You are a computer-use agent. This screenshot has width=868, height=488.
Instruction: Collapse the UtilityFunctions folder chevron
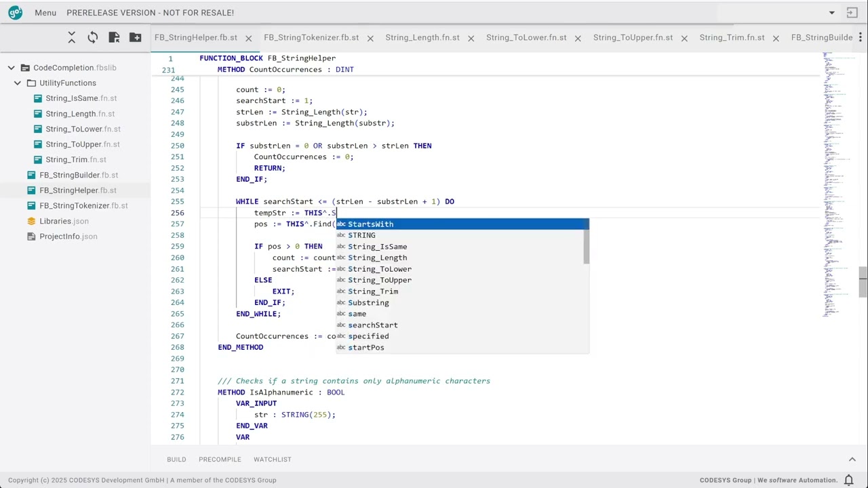coord(18,83)
